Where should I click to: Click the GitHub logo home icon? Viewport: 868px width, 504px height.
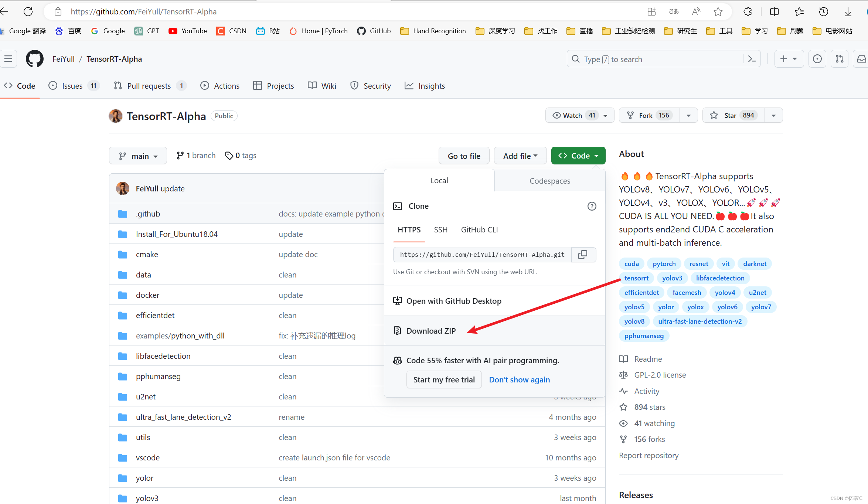click(35, 59)
